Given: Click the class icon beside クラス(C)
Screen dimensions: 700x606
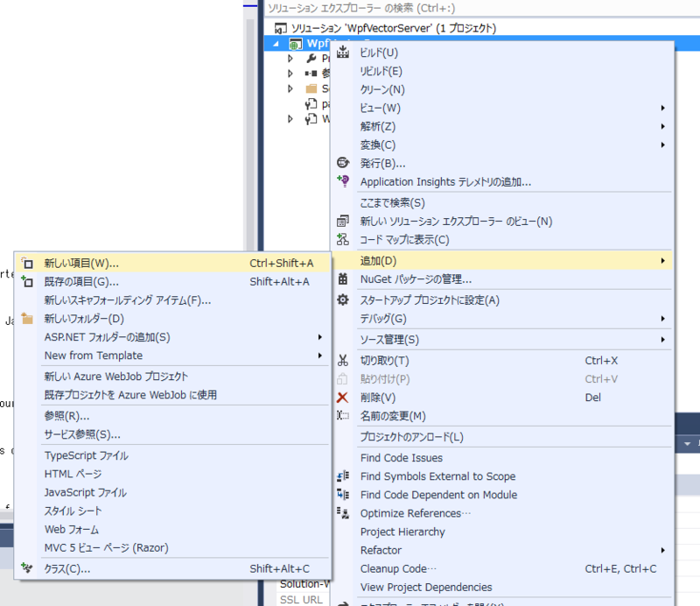Looking at the screenshot, I should [x=27, y=568].
